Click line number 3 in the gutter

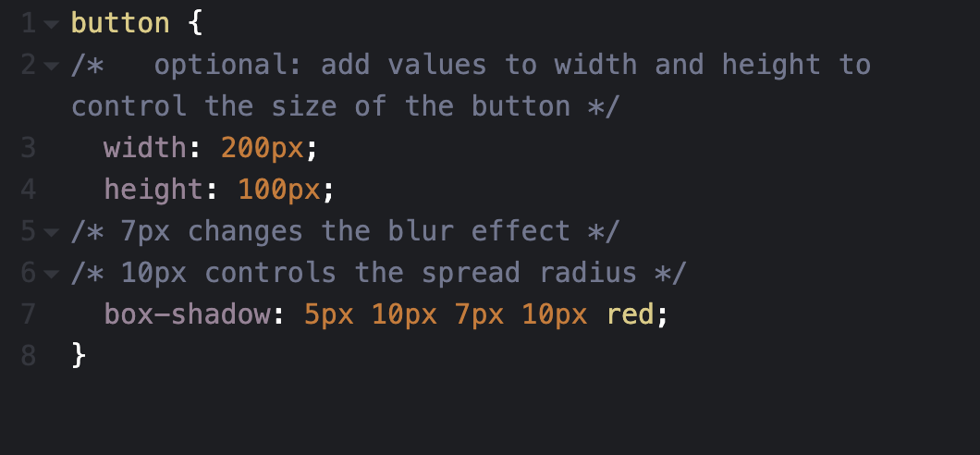coord(28,148)
